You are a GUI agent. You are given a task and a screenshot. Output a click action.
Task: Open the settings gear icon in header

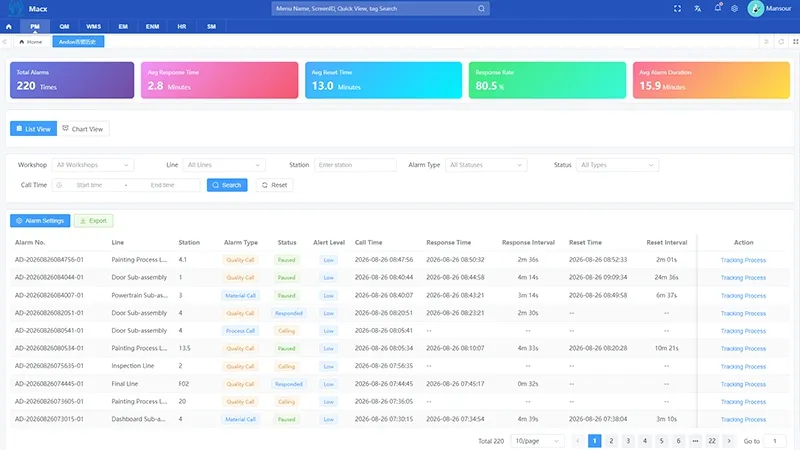[734, 9]
